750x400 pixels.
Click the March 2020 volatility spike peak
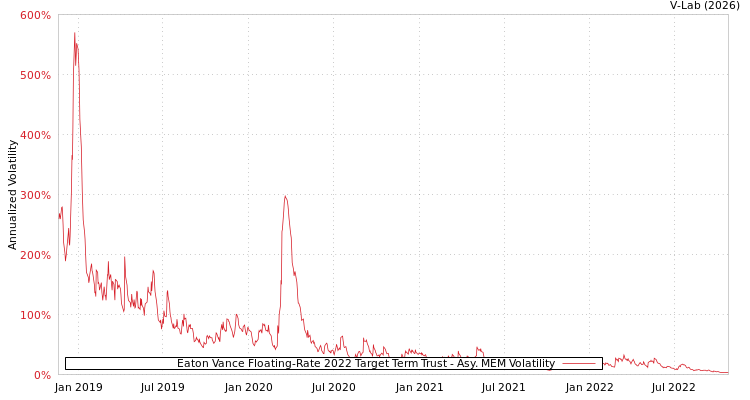click(x=286, y=197)
